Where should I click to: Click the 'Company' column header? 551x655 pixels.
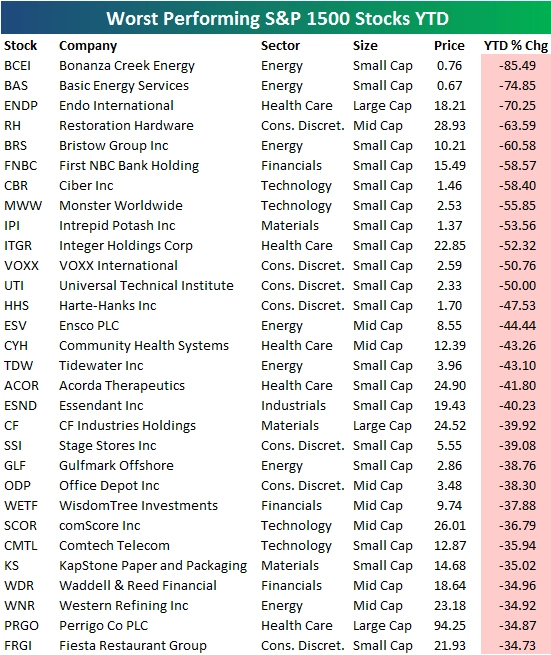[x=88, y=46]
